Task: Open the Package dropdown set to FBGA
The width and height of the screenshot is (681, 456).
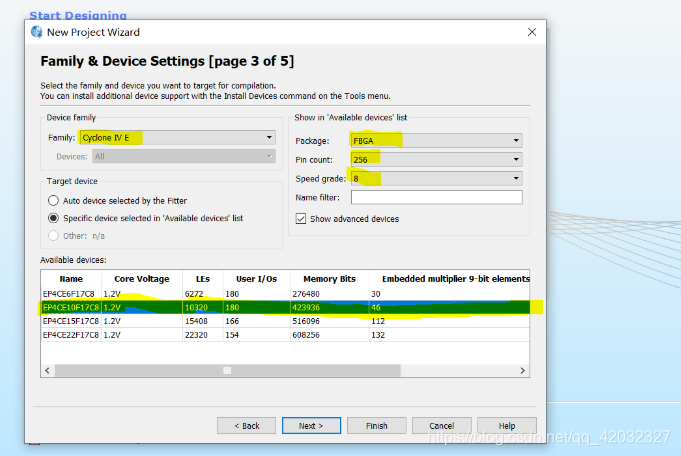Action: [x=436, y=141]
